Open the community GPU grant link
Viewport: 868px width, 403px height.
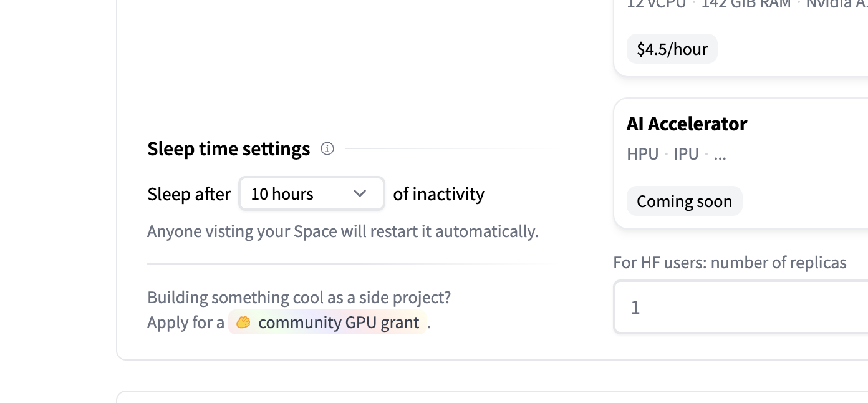tap(338, 323)
